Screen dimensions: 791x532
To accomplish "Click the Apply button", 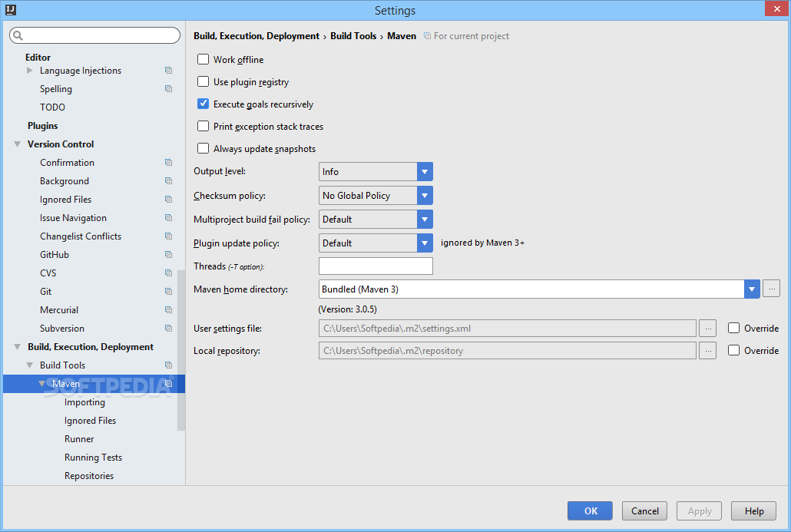I will tap(699, 511).
